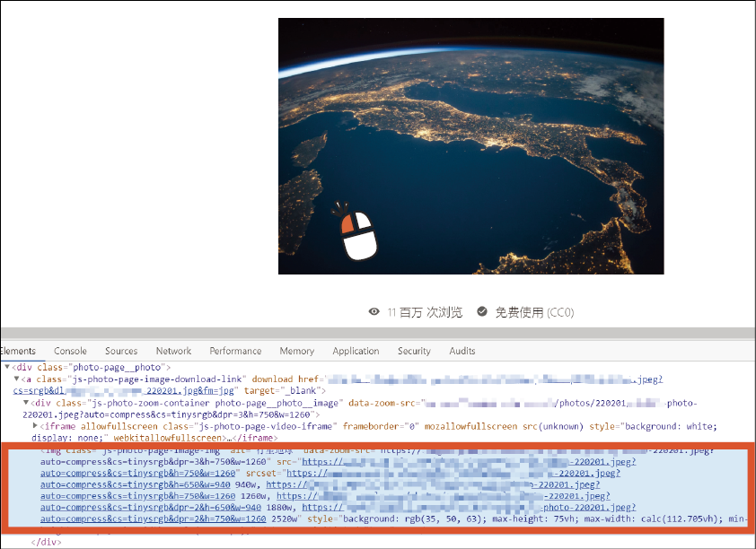
Task: Click the checkmark icon beside 免费使用
Action: pyautogui.click(x=482, y=312)
